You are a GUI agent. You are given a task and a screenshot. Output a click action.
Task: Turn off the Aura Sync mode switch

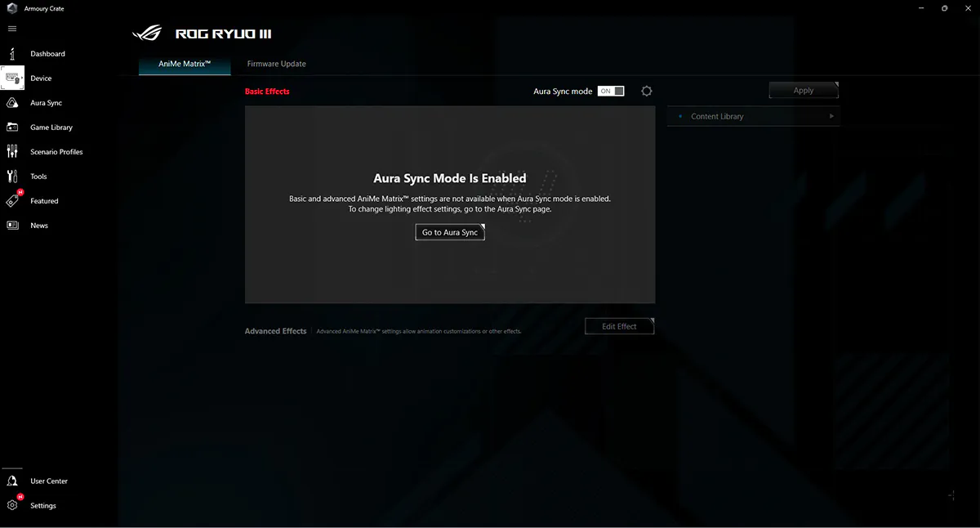pyautogui.click(x=611, y=92)
